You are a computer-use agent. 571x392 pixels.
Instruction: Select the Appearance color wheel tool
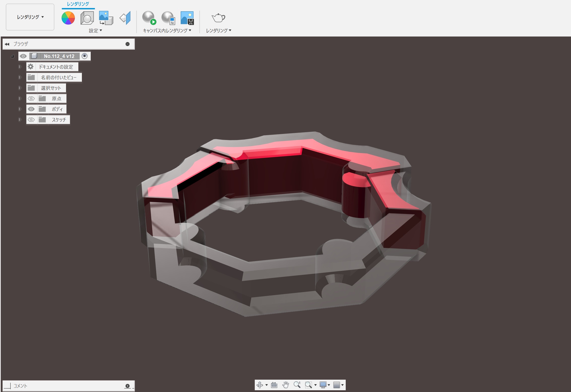pyautogui.click(x=68, y=18)
